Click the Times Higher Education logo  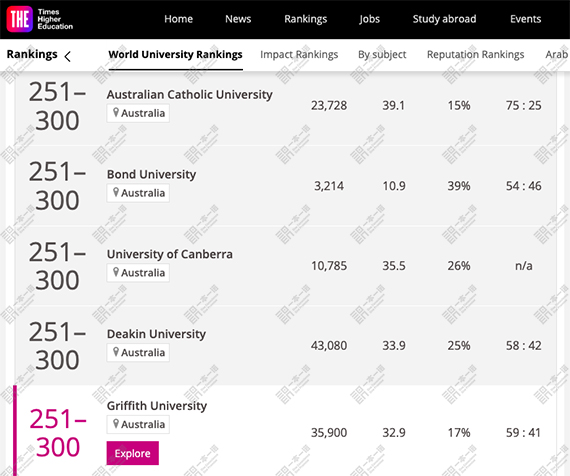coord(40,19)
